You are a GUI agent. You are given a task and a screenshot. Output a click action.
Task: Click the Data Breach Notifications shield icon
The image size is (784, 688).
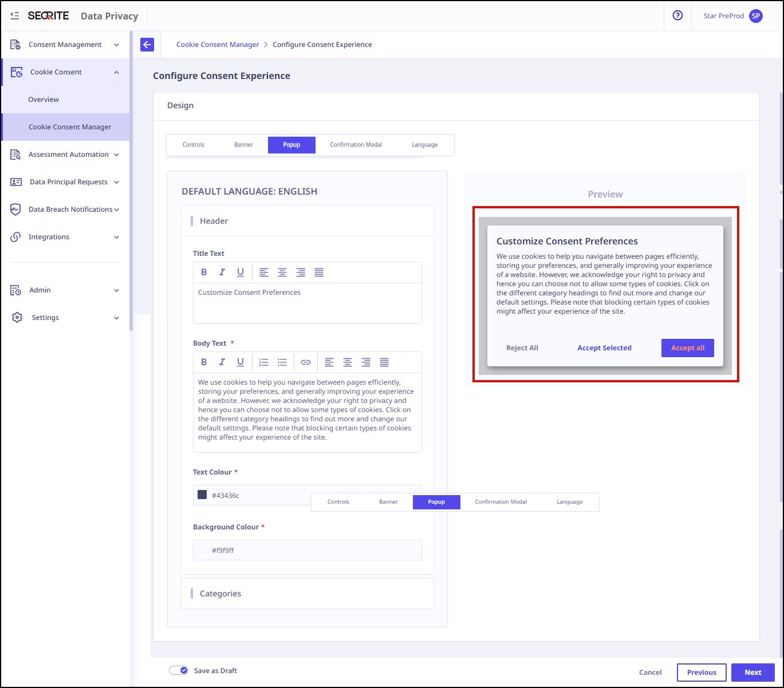pos(16,209)
